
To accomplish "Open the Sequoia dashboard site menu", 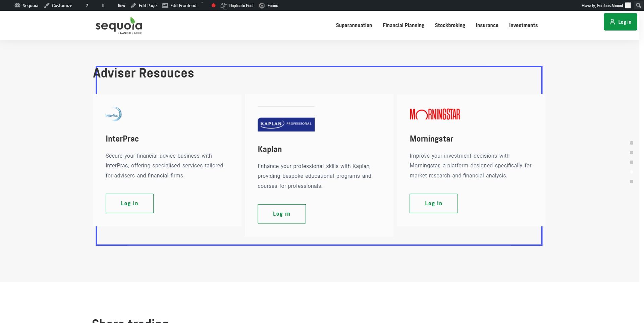I will pos(26,5).
